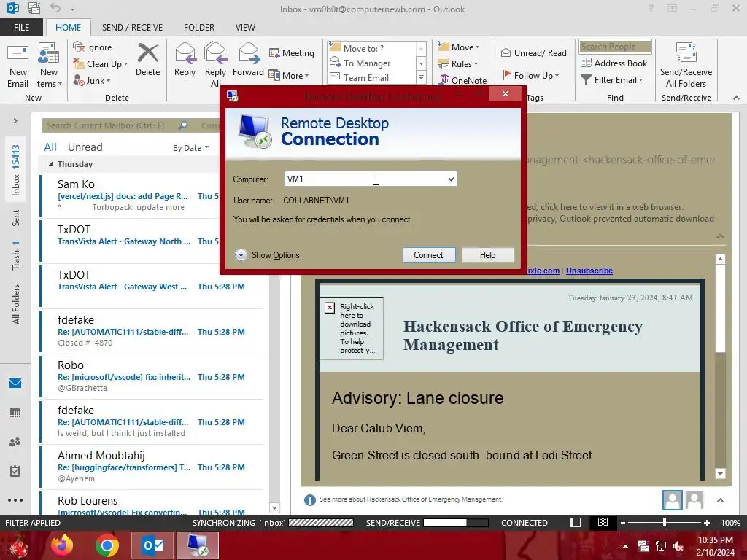Switch to the HOME tab
747x560 pixels.
tap(68, 28)
